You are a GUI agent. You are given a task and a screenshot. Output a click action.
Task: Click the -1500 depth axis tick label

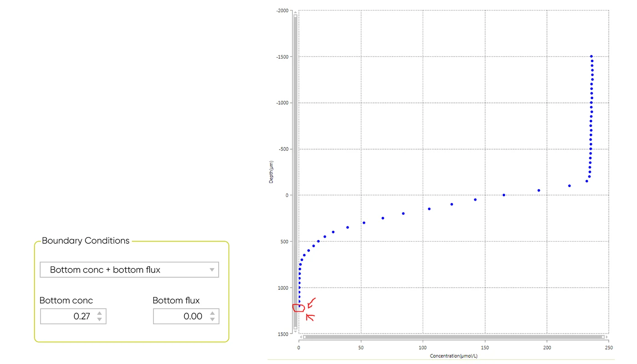point(282,56)
